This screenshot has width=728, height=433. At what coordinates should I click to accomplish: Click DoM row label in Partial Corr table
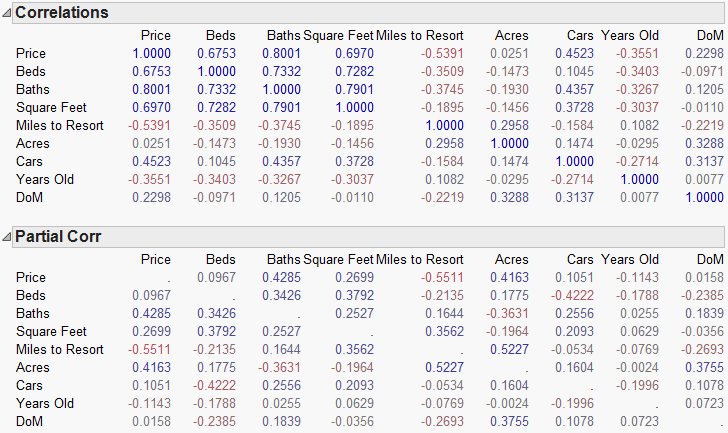pyautogui.click(x=29, y=422)
